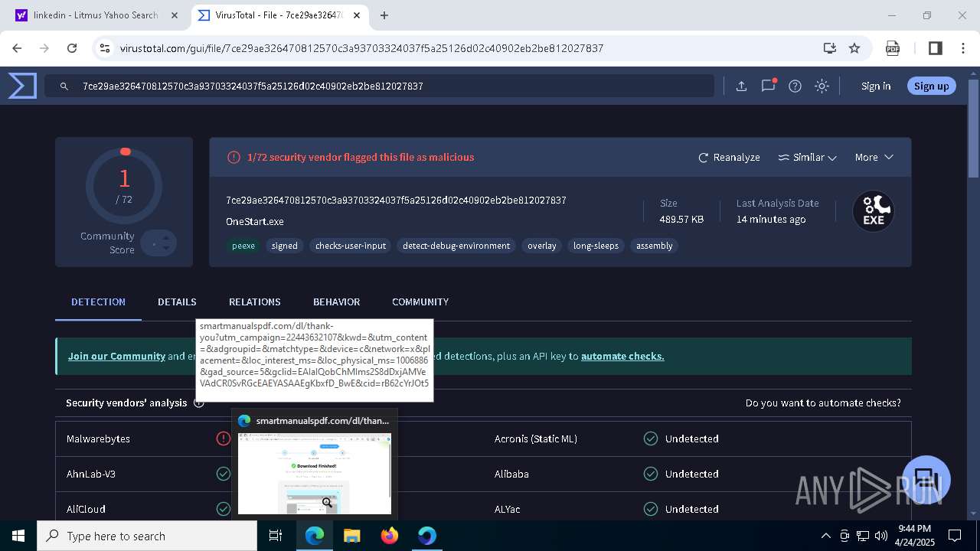Open the COMMUNITY tab
This screenshot has width=980, height=551.
point(420,302)
